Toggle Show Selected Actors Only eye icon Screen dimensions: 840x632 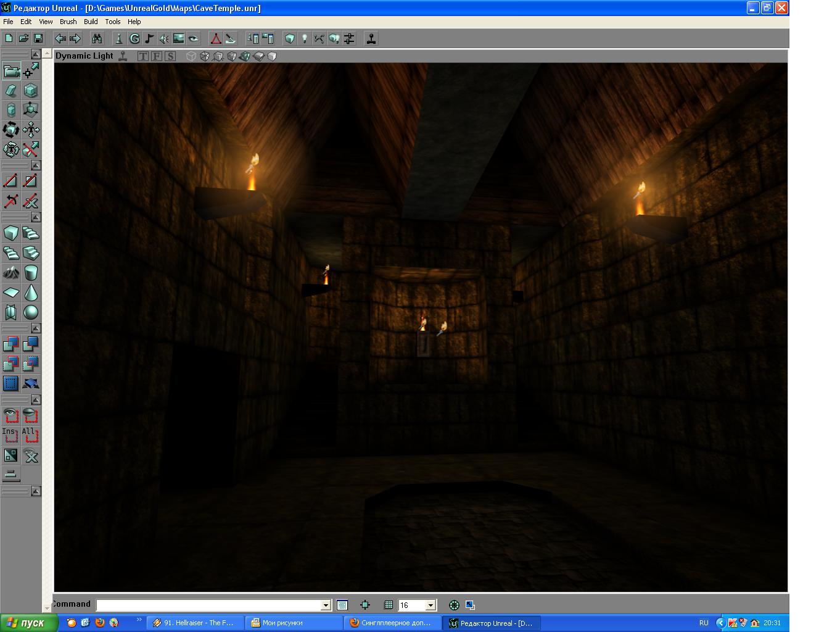pyautogui.click(x=11, y=415)
